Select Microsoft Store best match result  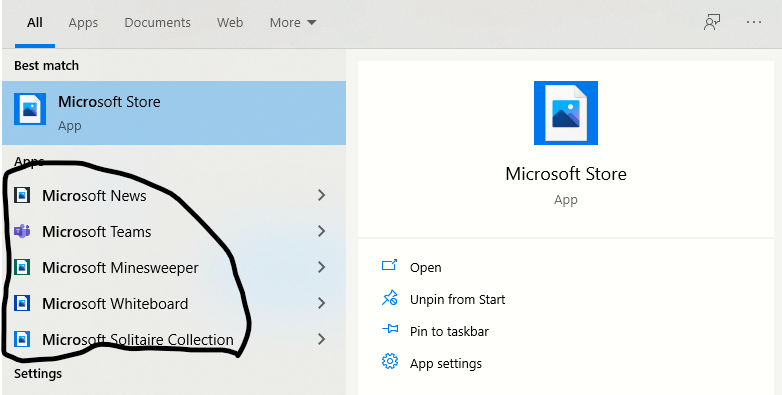click(174, 113)
